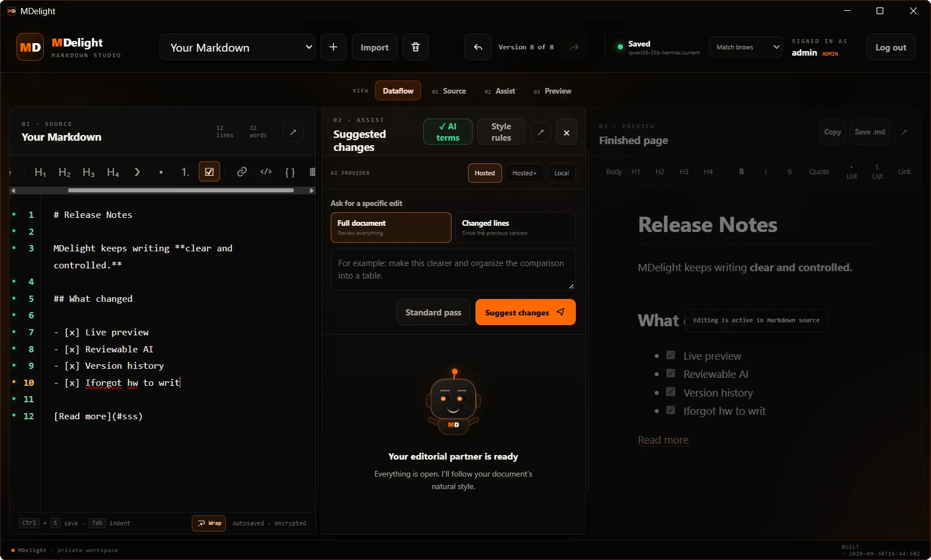Open the Match brows theme dropdown
931x560 pixels.
(x=746, y=47)
